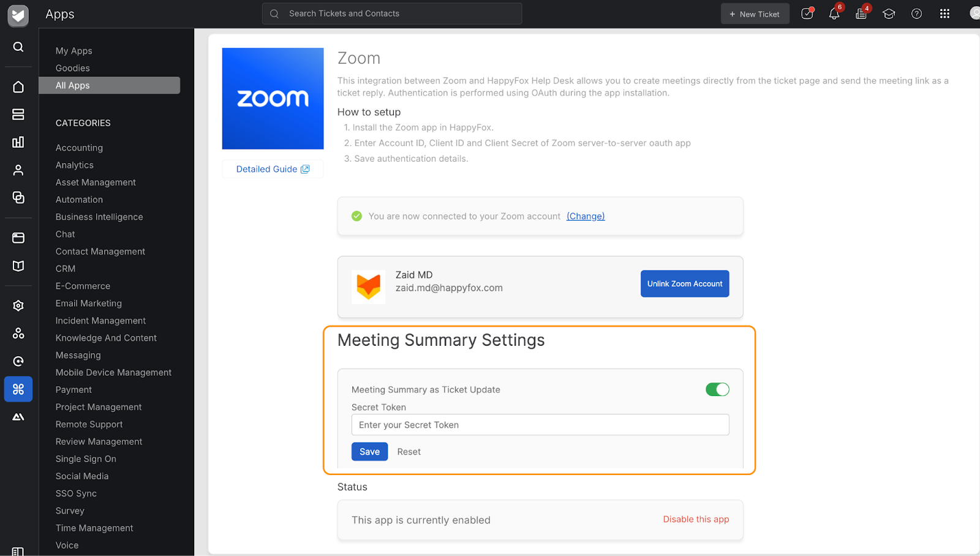Image resolution: width=980 pixels, height=556 pixels.
Task: Open the user profile avatar
Action: pyautogui.click(x=974, y=13)
